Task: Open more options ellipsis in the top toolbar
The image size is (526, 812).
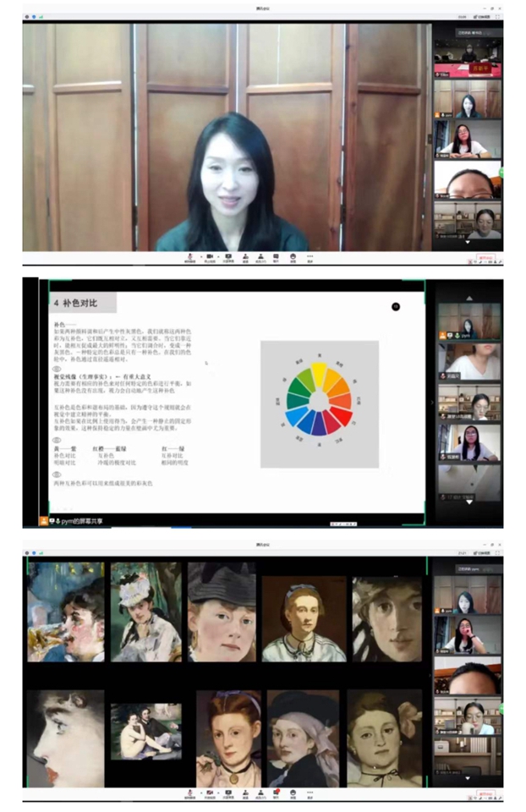Action: pyautogui.click(x=310, y=257)
